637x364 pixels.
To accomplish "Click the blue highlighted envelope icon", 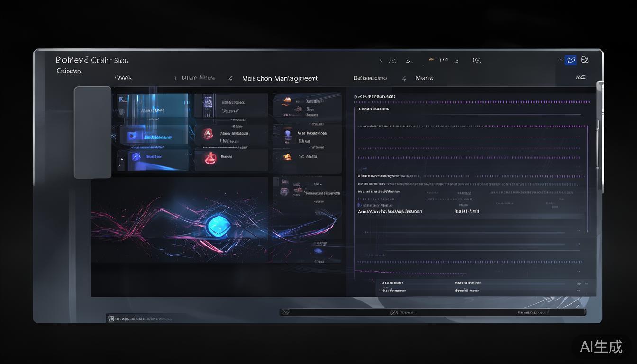I will (571, 60).
